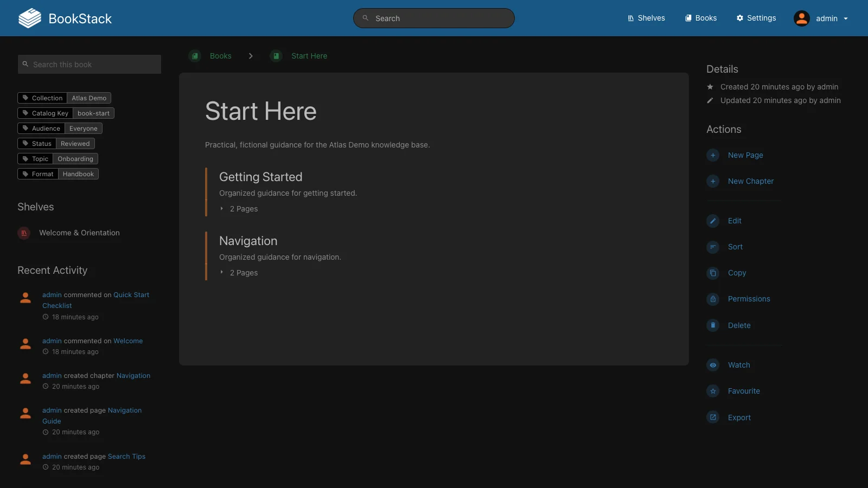Open the Start Here breadcrumb link
The image size is (868, 488).
[309, 56]
